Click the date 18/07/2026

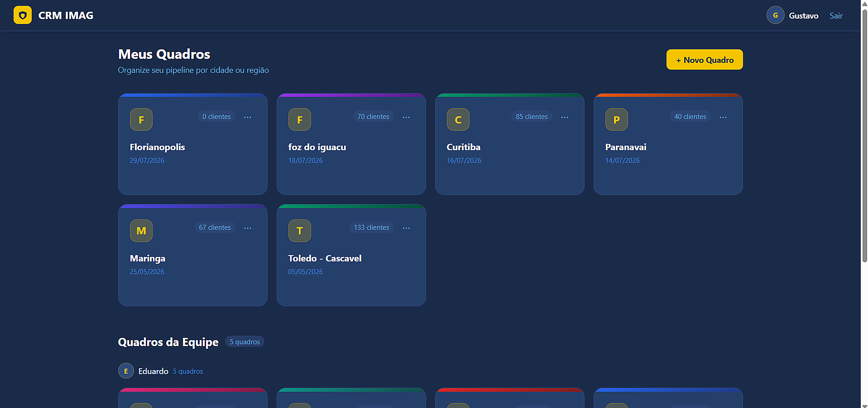coord(305,161)
